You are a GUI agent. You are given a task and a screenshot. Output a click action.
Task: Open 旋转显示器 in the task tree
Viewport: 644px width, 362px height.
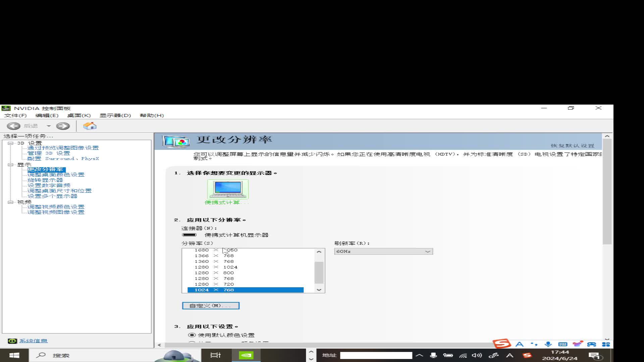[45, 180]
